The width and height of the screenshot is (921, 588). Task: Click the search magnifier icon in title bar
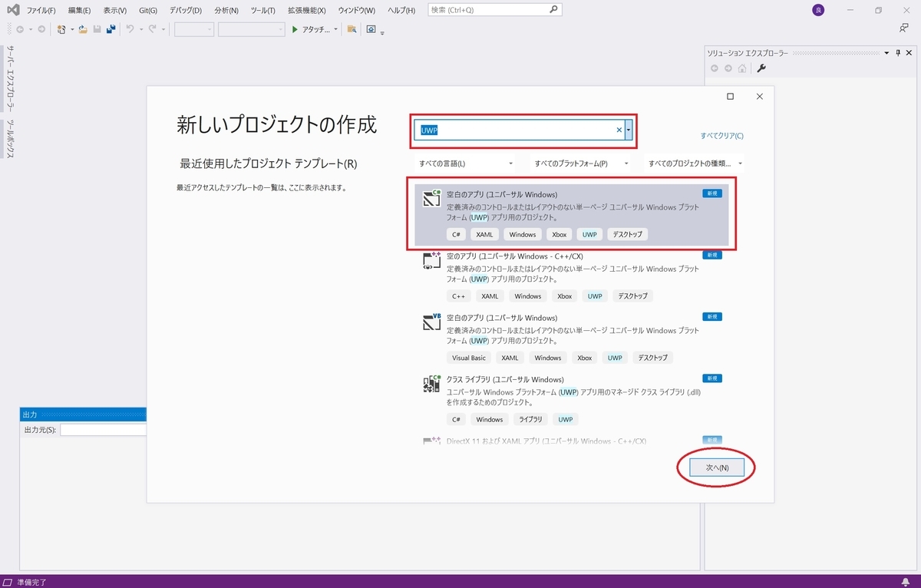554,10
